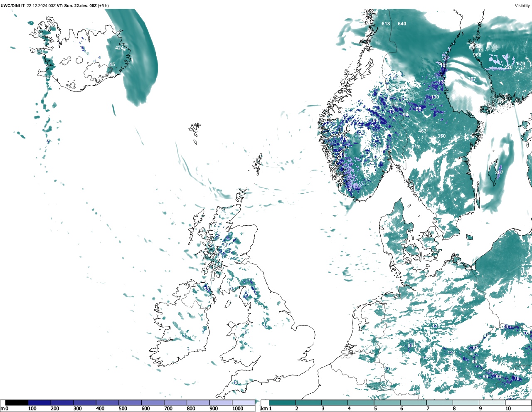Click the '350' value over Sweden
532x412 pixels.
pos(441,136)
